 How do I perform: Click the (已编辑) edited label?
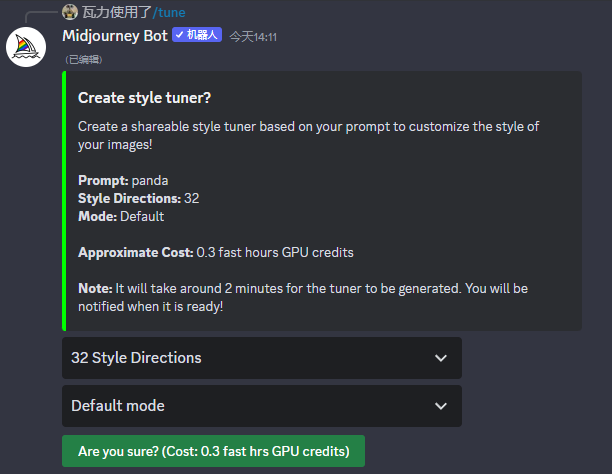[84, 59]
